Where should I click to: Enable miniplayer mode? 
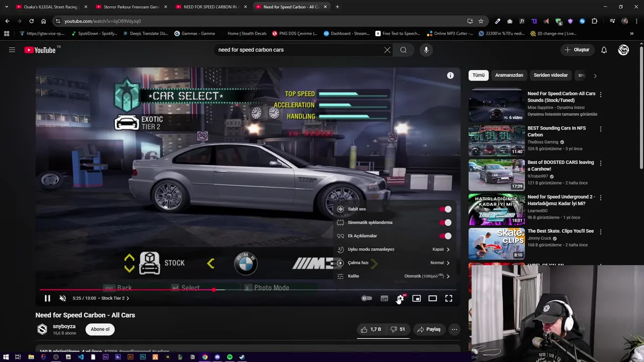coord(417,298)
